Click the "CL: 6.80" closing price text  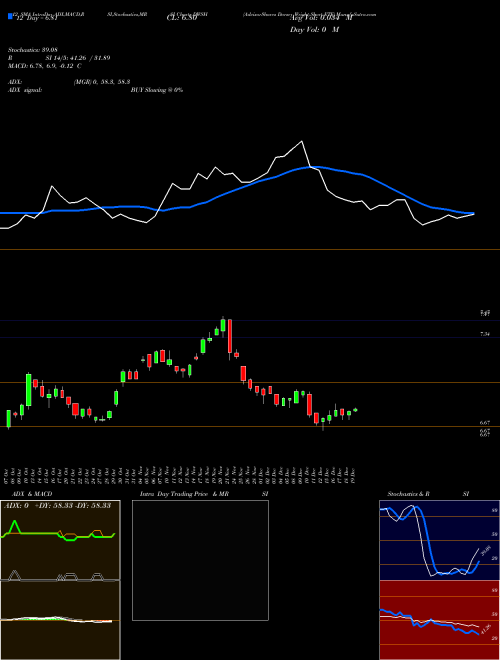[182, 18]
